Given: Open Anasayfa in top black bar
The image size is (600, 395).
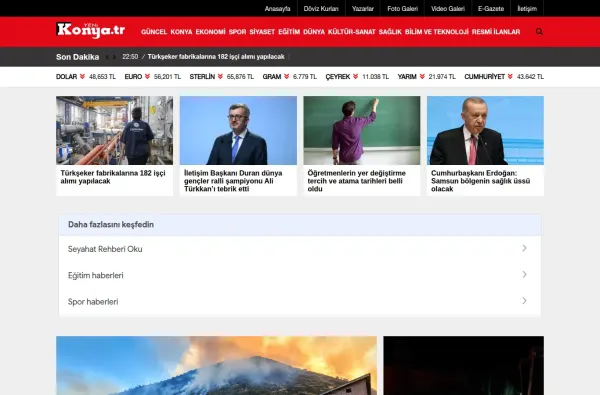Looking at the screenshot, I should coord(277,8).
